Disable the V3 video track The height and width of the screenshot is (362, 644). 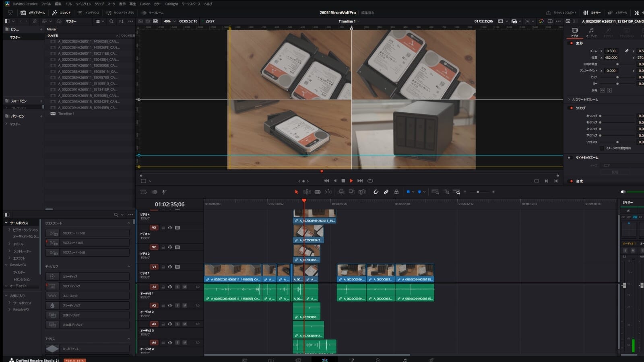(x=177, y=228)
